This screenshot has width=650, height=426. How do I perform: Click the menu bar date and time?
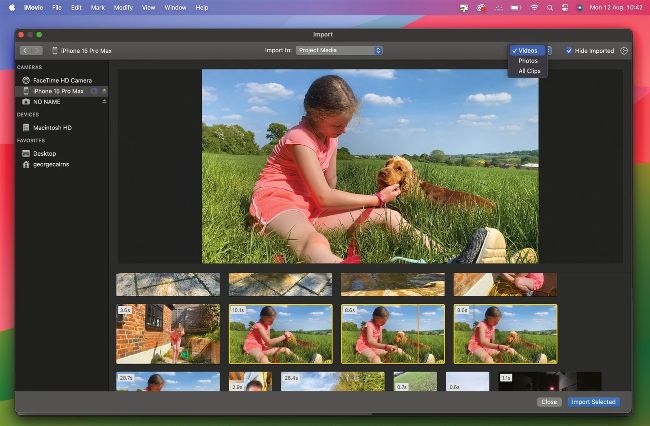616,7
